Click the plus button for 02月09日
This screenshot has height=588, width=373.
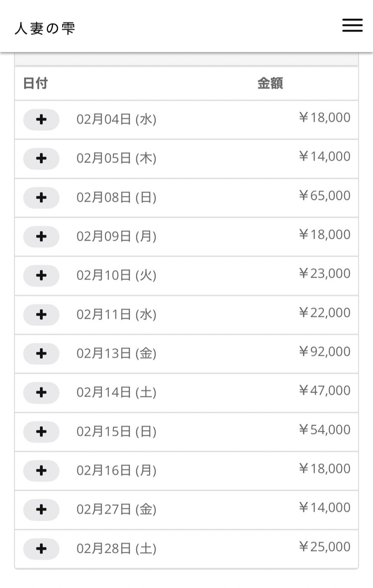(41, 237)
